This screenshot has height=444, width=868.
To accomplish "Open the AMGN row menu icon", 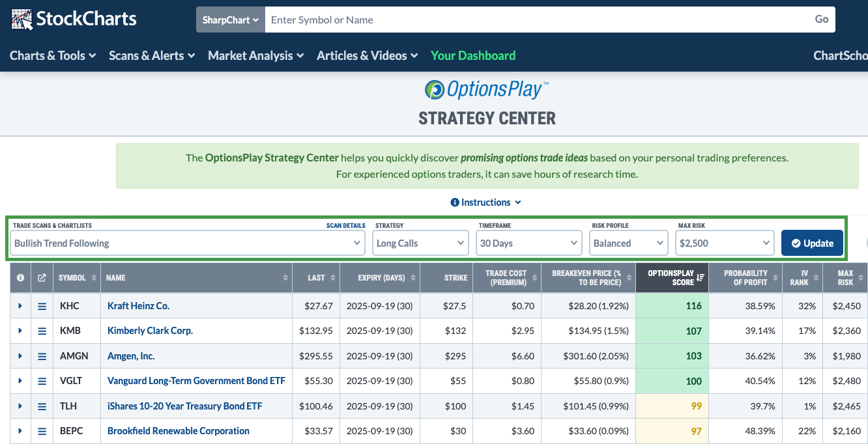I will coord(42,356).
